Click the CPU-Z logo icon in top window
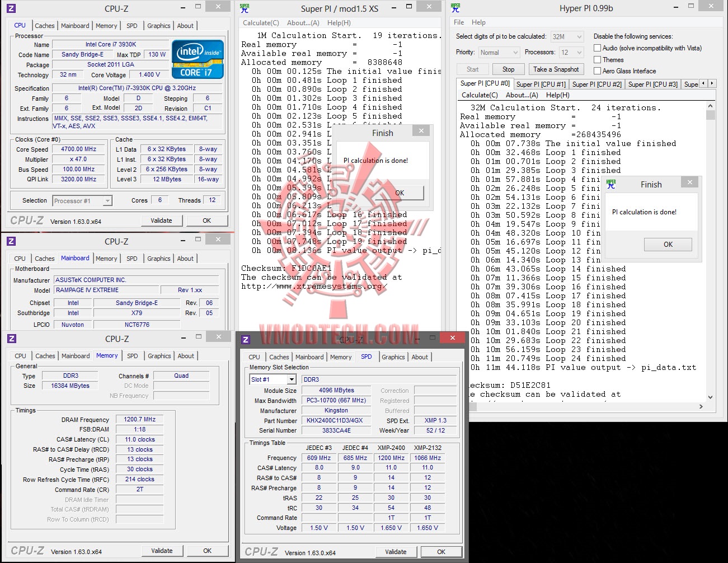728x563 pixels. coord(11,8)
